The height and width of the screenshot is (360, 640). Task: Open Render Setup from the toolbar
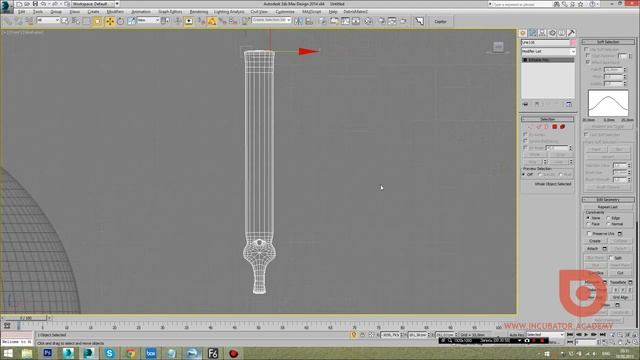(x=382, y=21)
